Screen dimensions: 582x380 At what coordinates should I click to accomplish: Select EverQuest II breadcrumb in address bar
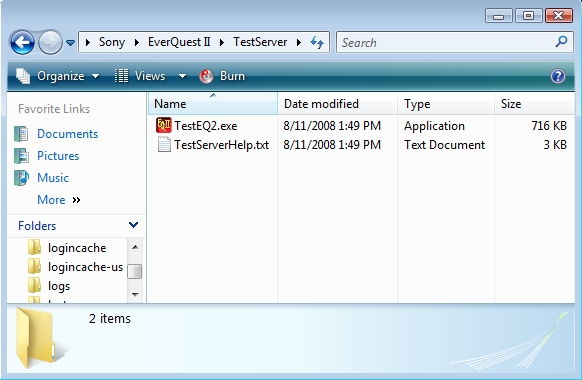coord(179,42)
